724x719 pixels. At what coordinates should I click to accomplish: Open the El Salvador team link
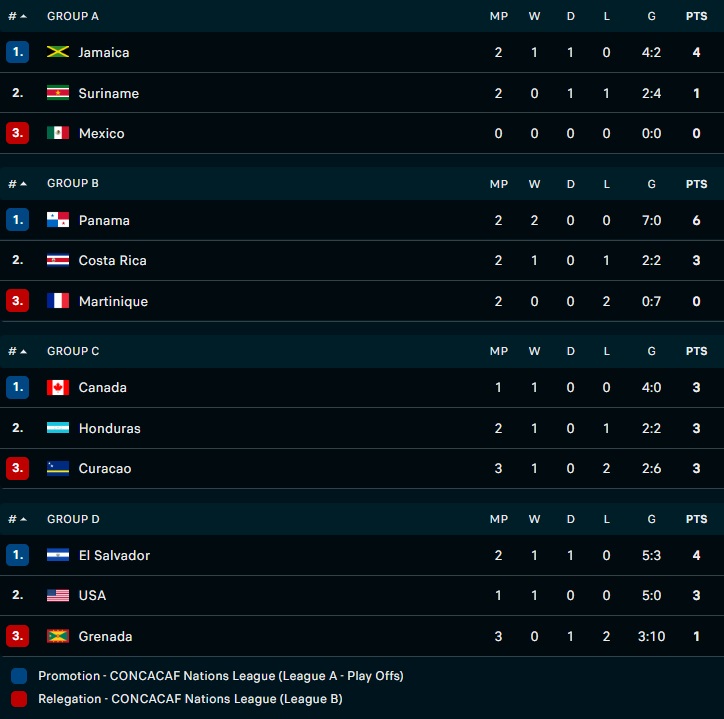pos(114,555)
